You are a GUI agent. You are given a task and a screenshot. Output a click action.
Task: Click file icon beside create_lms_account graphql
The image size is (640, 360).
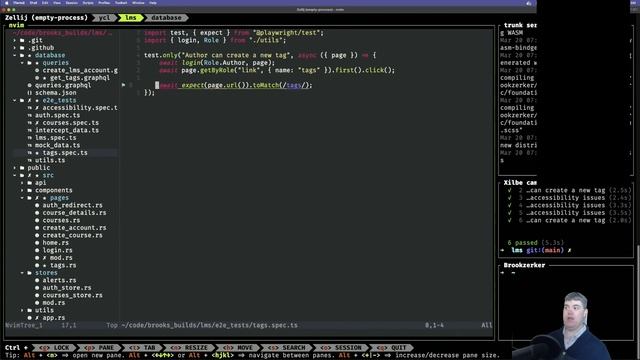coord(37,70)
